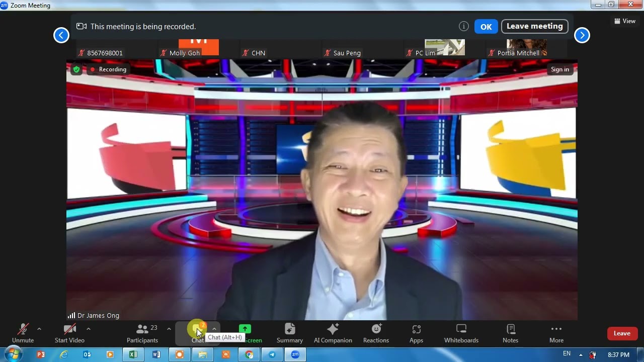This screenshot has height=362, width=644.
Task: Open Zoom Apps
Action: [x=416, y=333]
